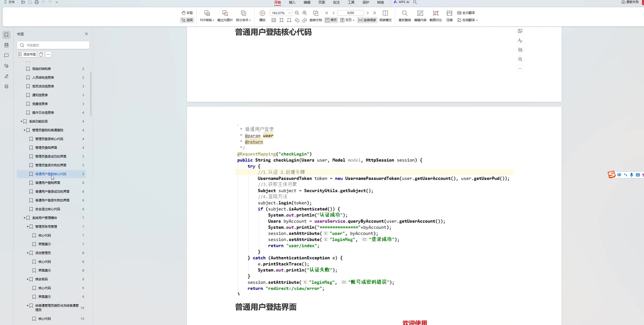Open the attachments paperclip panel
Image resolution: width=644 pixels, height=325 pixels.
(6, 66)
